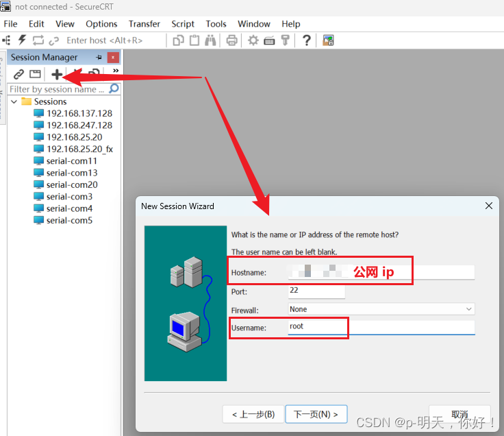This screenshot has height=436, width=504.
Task: Collapse the Sessions folder tree
Action: [x=14, y=101]
